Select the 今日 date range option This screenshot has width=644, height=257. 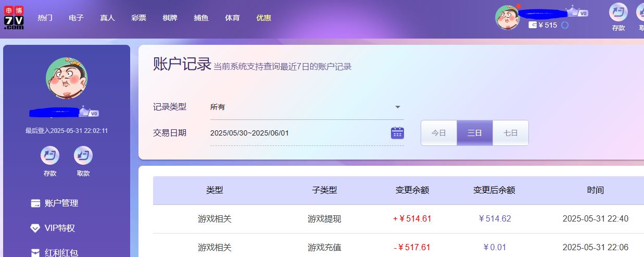[439, 133]
